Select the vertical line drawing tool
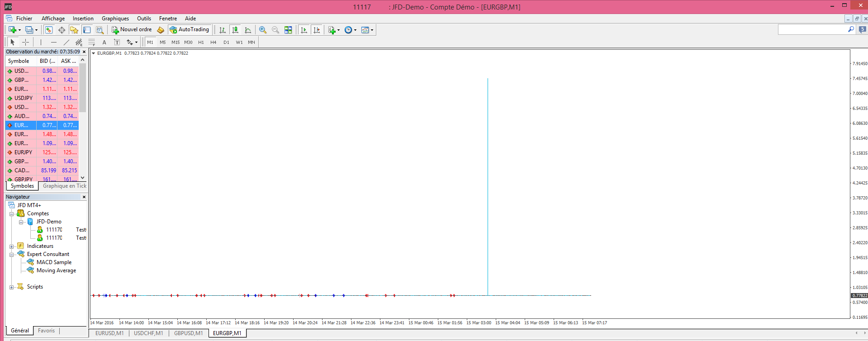The image size is (868, 341). pyautogui.click(x=41, y=42)
